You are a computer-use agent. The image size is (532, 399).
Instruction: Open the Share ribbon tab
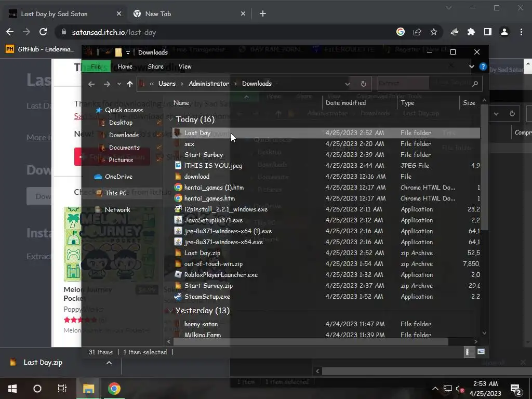click(x=156, y=66)
